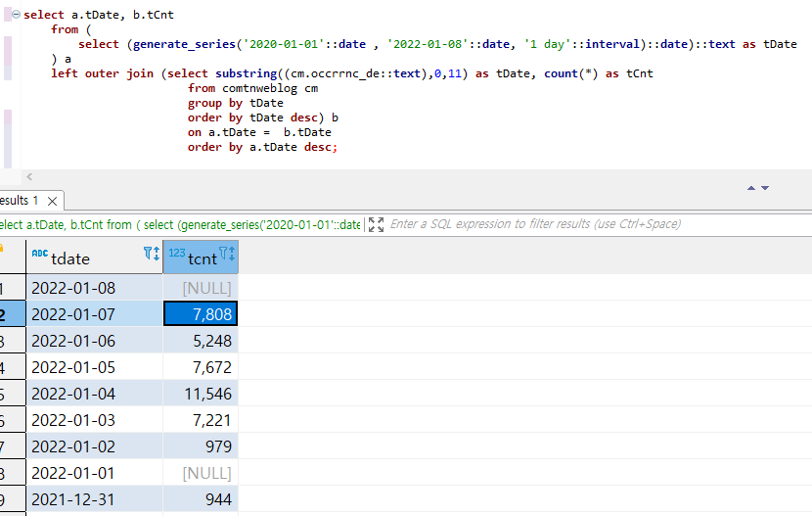The image size is (812, 516).
Task: Select cell 944
Action: 201,499
